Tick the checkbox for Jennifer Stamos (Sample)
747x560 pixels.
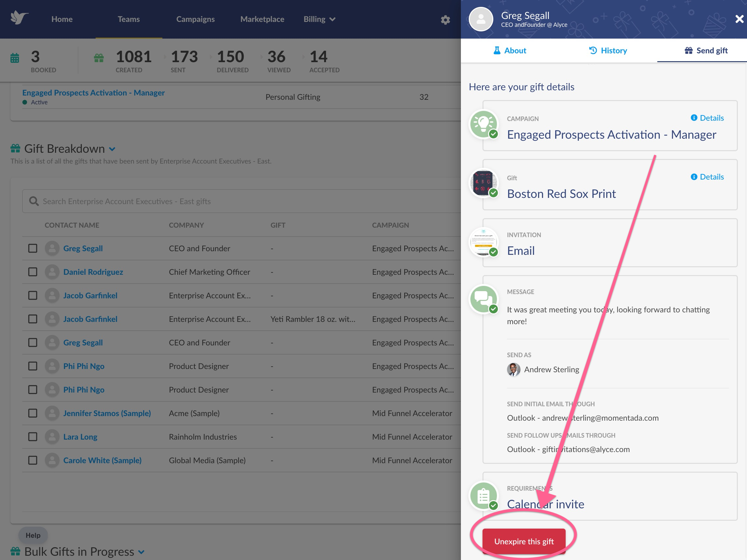[33, 413]
